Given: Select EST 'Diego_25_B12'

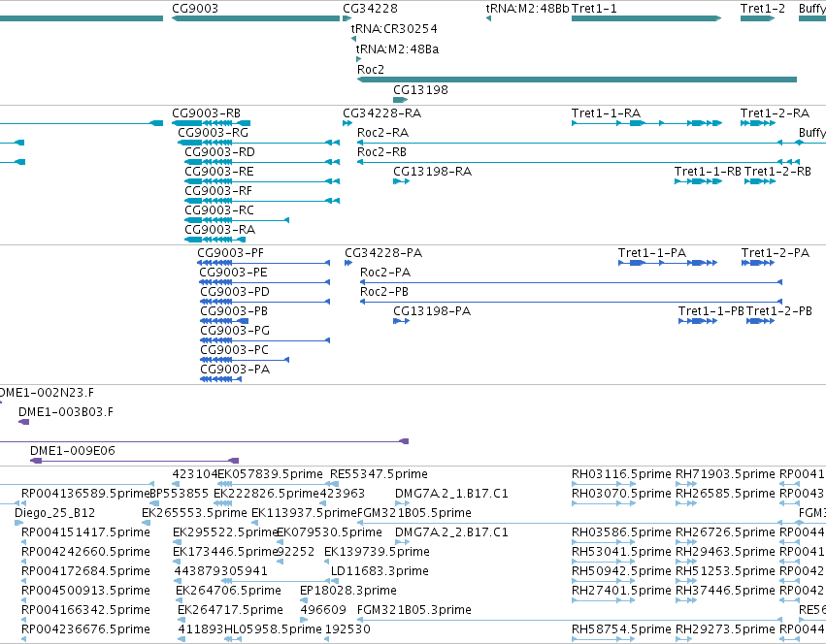Looking at the screenshot, I should click(x=54, y=513).
